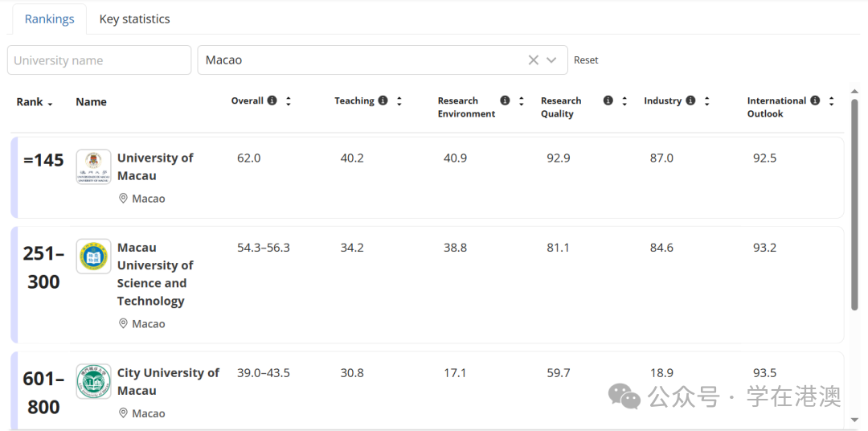
Task: Click the City University of Macau logo
Action: [93, 382]
